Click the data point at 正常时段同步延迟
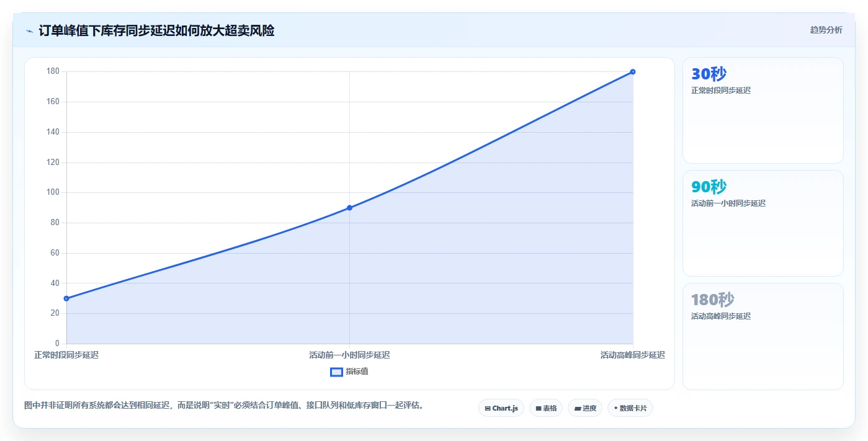Viewport: 868px width, 441px height. (x=66, y=298)
